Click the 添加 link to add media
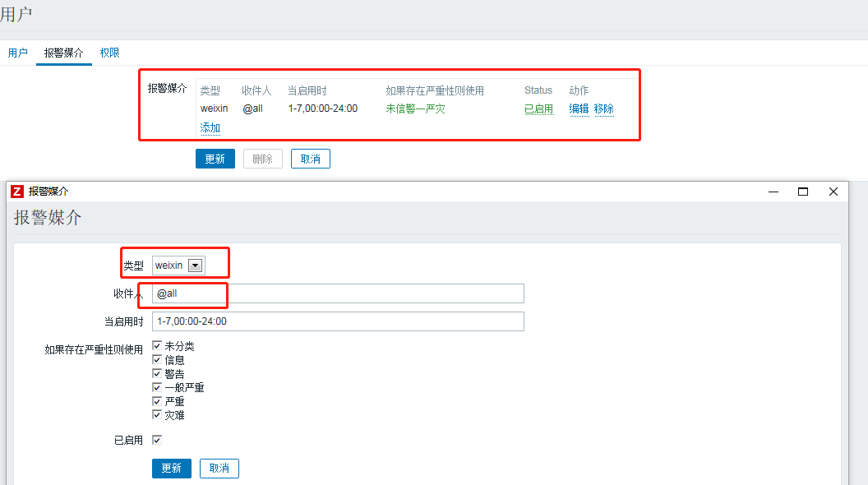The height and width of the screenshot is (485, 868). pyautogui.click(x=210, y=128)
